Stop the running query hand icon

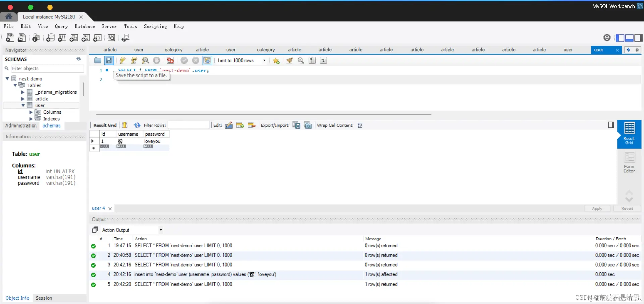(156, 60)
